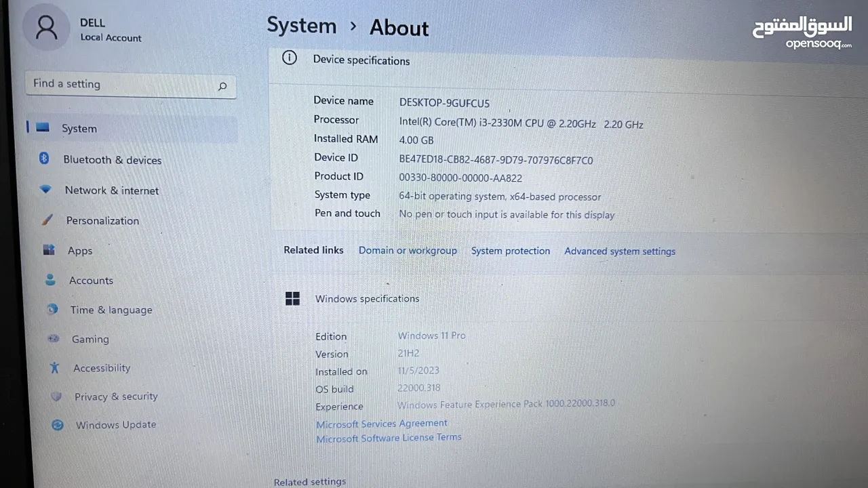
Task: Click the Accounts person icon
Action: tap(50, 279)
